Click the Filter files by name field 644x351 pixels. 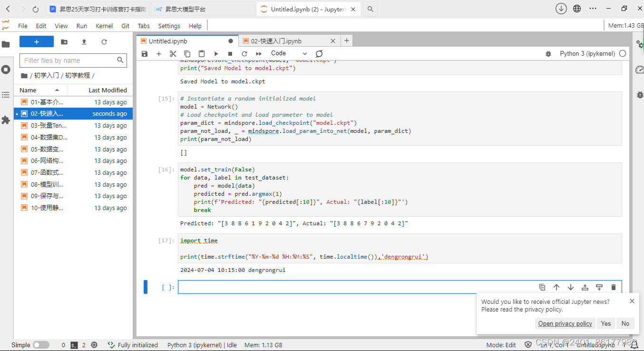[73, 60]
